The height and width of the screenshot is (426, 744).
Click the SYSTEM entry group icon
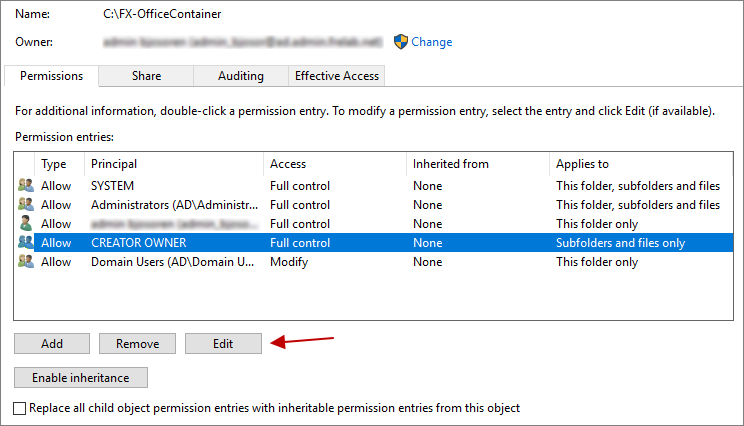coord(25,186)
